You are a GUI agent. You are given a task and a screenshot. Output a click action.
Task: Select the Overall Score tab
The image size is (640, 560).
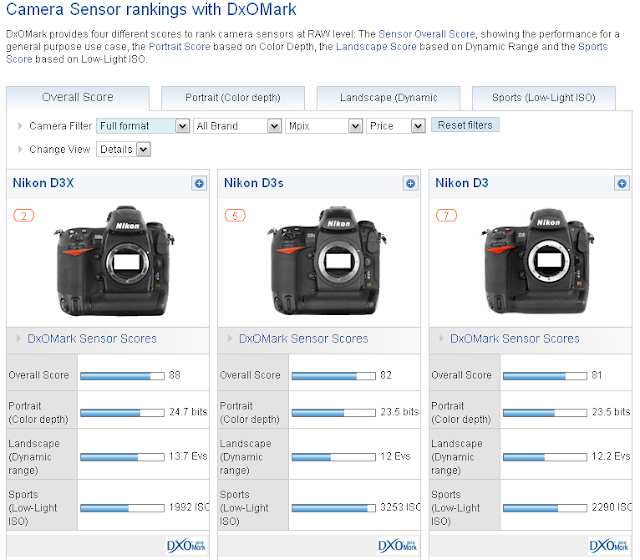tap(78, 98)
